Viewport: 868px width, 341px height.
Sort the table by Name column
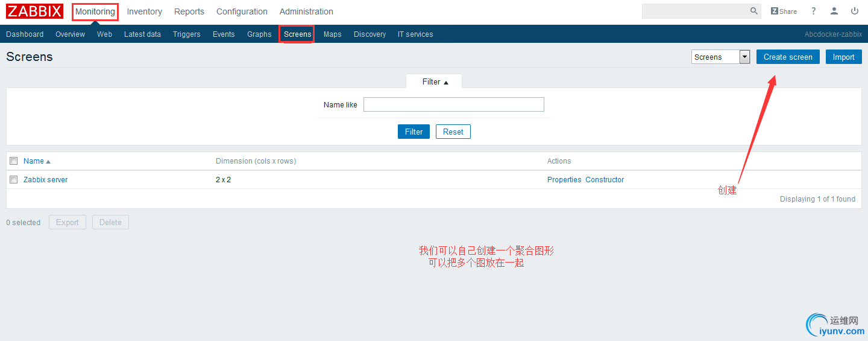click(37, 161)
